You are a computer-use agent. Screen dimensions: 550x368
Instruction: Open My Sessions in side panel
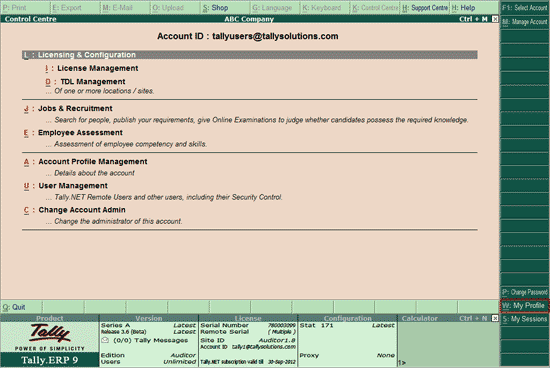(x=524, y=319)
